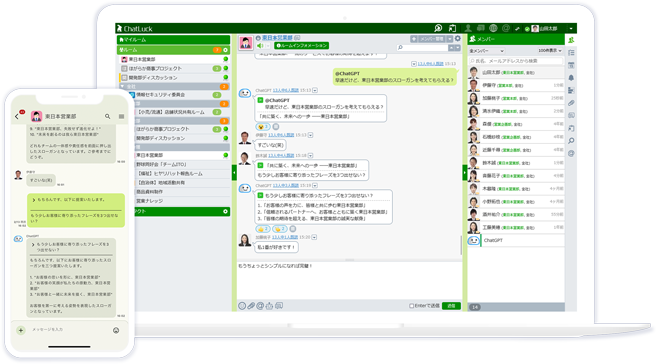Image resolution: width=656 pixels, height=364 pixels.
Task: Open the search magnifier in the top bar
Action: coord(438,28)
